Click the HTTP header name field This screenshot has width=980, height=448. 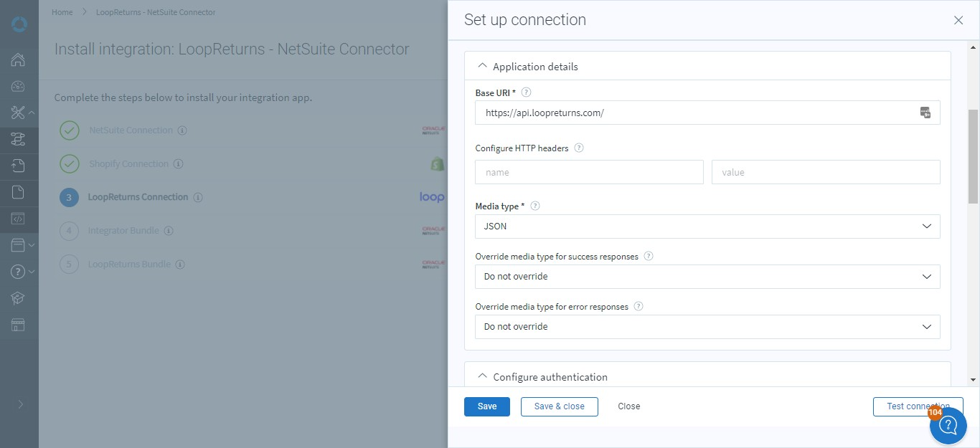tap(589, 172)
